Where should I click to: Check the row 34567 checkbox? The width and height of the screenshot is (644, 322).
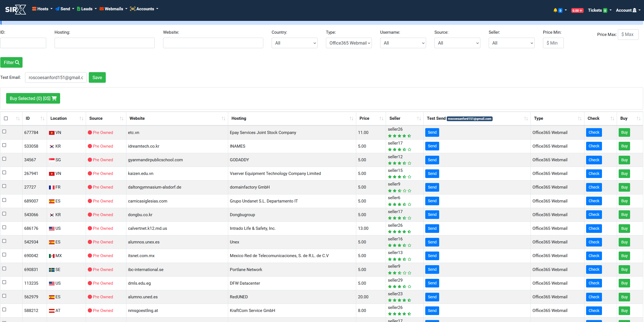point(4,159)
